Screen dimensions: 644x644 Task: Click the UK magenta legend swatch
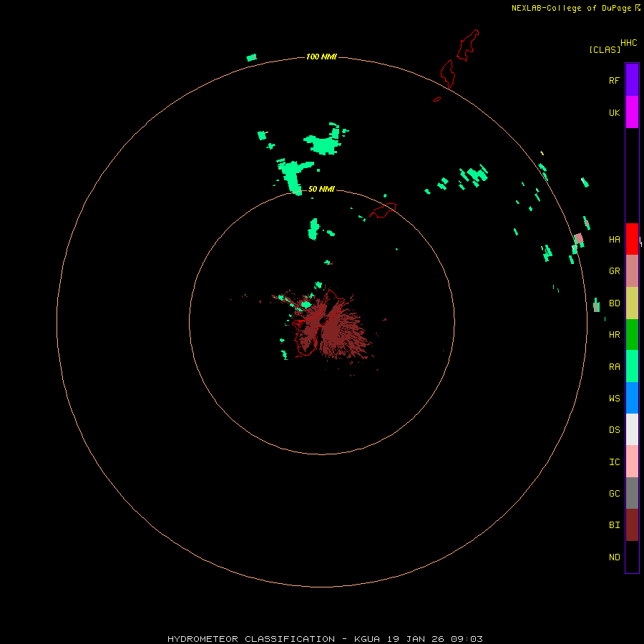pos(632,112)
